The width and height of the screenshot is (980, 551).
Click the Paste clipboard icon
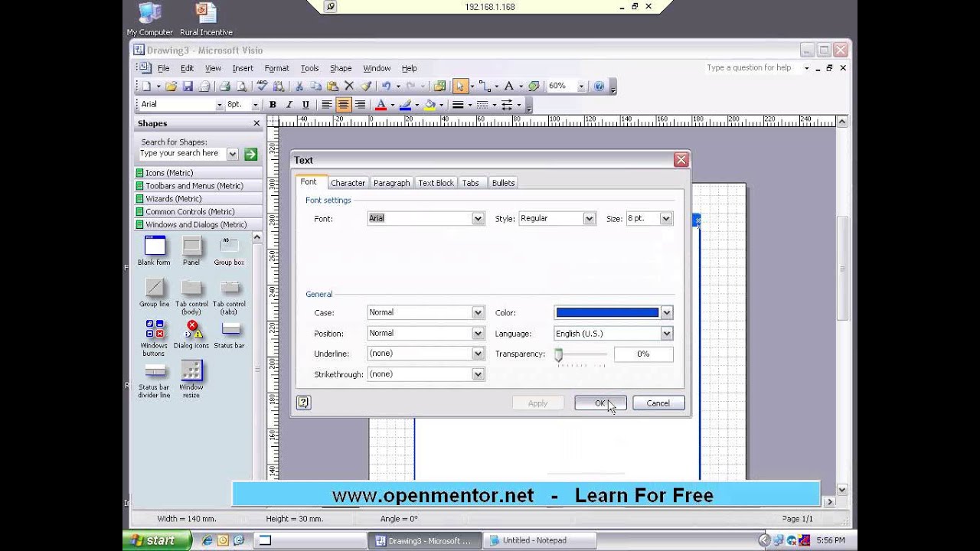tap(332, 86)
